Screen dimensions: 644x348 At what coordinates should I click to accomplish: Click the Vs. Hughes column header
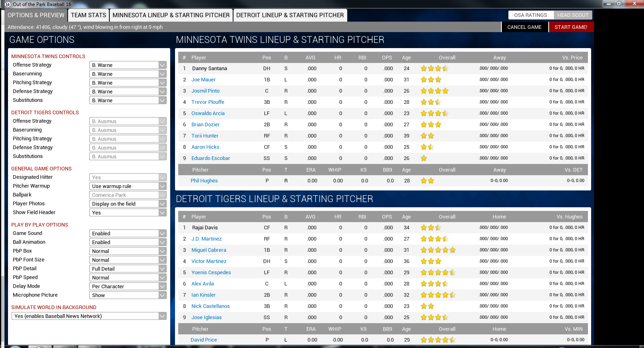pyautogui.click(x=570, y=217)
